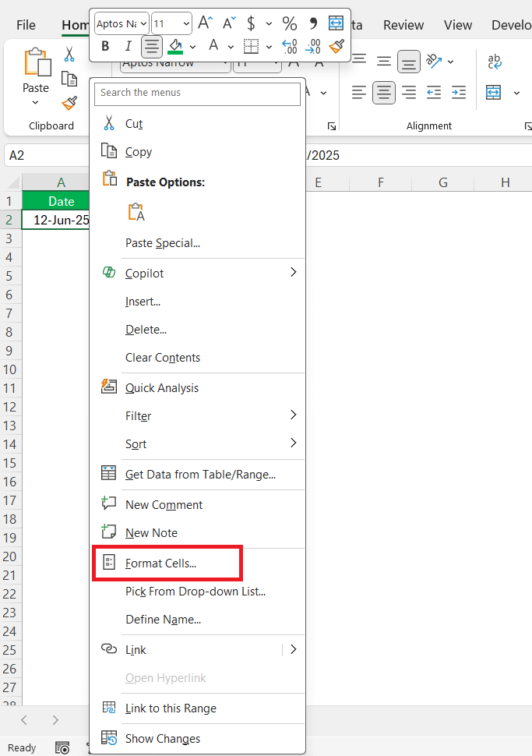Open fill color dropdown arrow in mini toolbar
This screenshot has height=756, width=532.
(x=192, y=48)
